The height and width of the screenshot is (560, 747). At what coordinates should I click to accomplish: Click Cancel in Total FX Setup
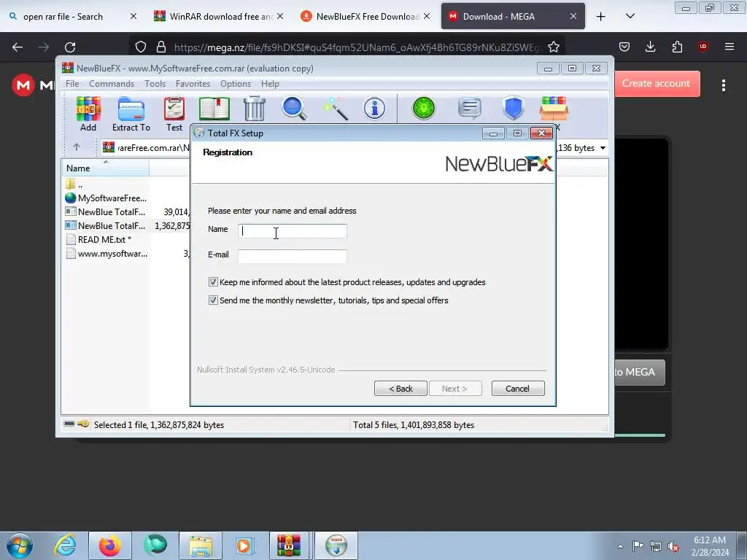tap(517, 389)
